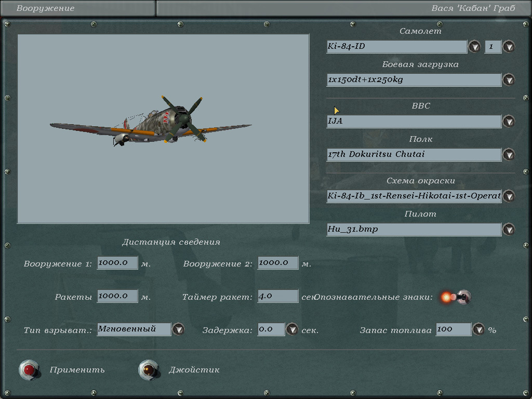Expand the ВВС IJA dropdown arrow
532x399 pixels.
pyautogui.click(x=509, y=122)
